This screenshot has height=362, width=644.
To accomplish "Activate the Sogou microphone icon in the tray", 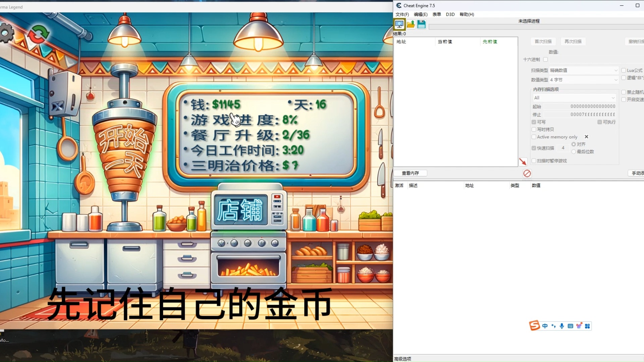I will [562, 326].
